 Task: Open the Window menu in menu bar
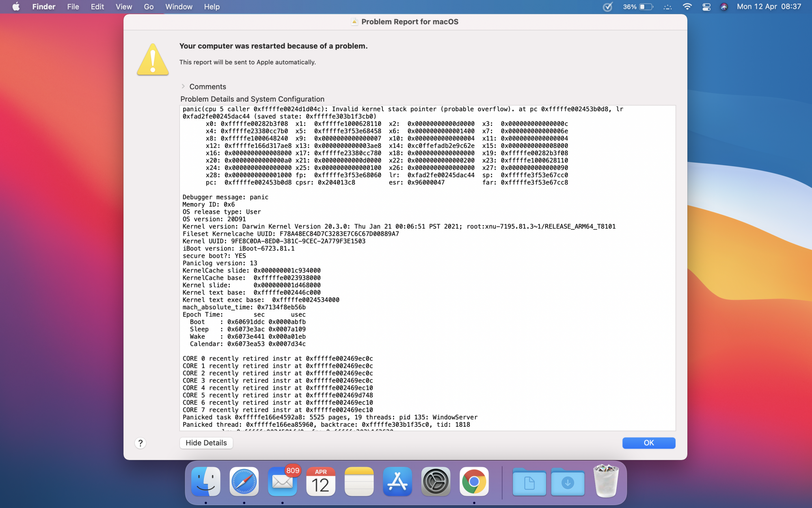click(x=179, y=7)
